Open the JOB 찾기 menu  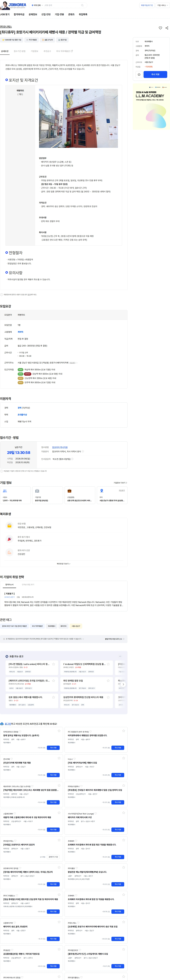click(x=5, y=14)
